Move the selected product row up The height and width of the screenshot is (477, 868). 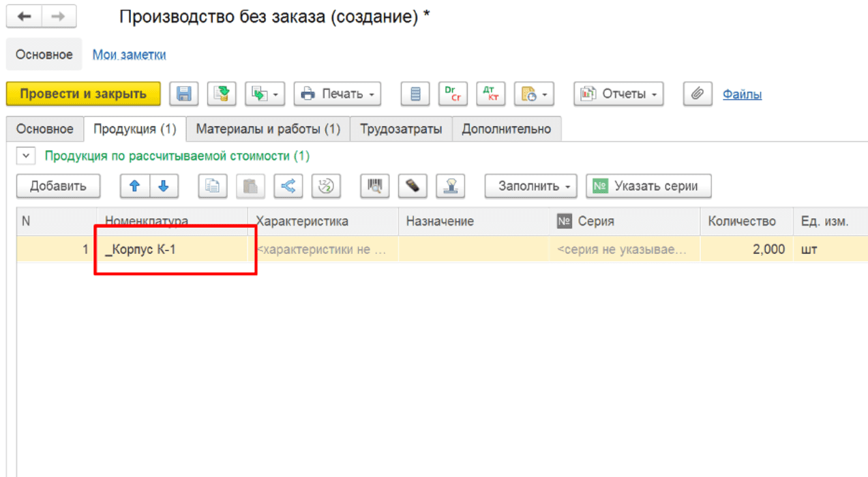[x=136, y=186]
